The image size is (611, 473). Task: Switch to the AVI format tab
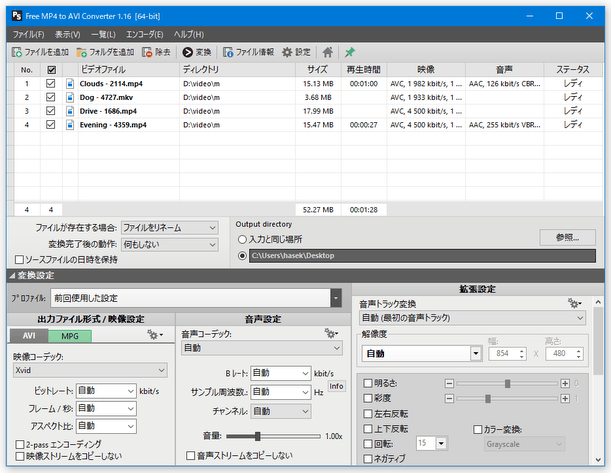[29, 336]
